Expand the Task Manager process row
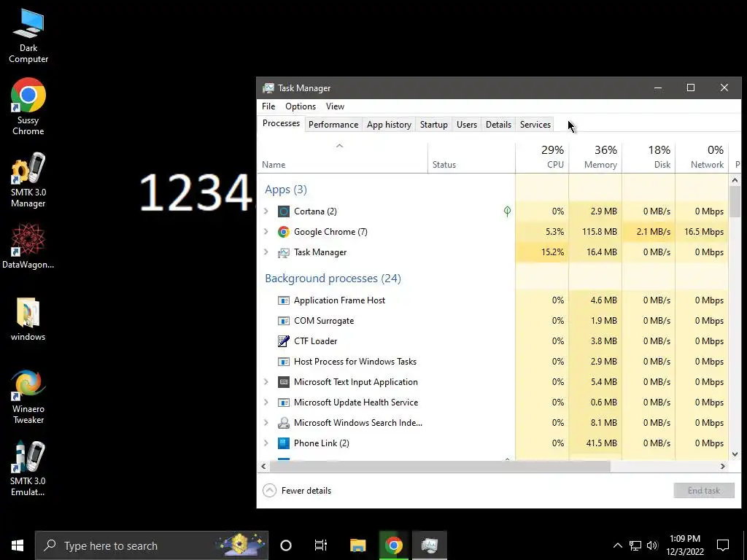 click(x=266, y=252)
